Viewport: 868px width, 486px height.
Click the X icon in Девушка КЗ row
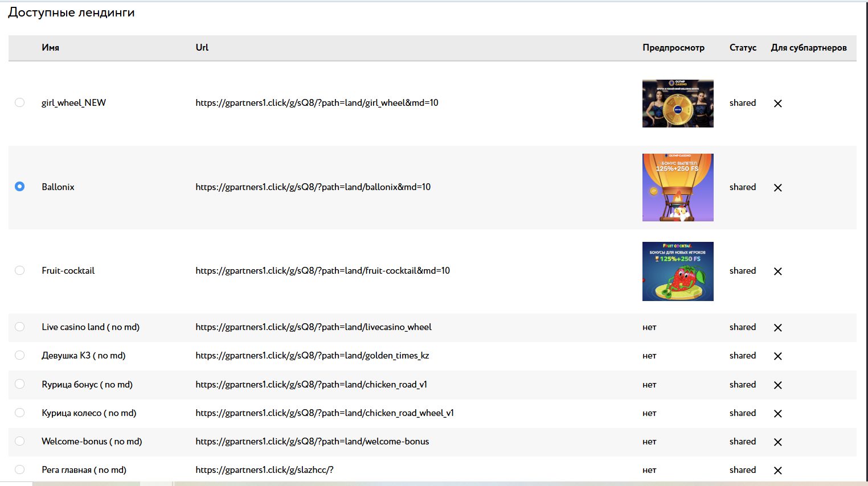pos(777,356)
